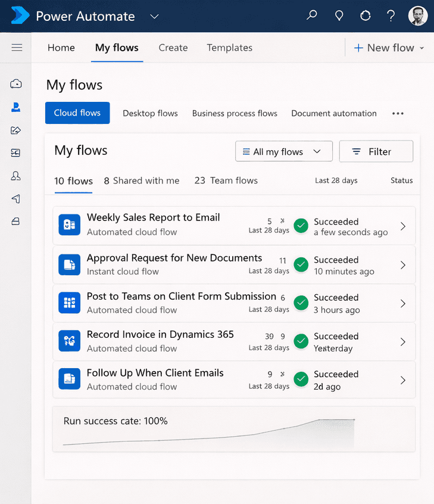Select the Cloud flows button
The image size is (434, 504).
click(x=77, y=113)
